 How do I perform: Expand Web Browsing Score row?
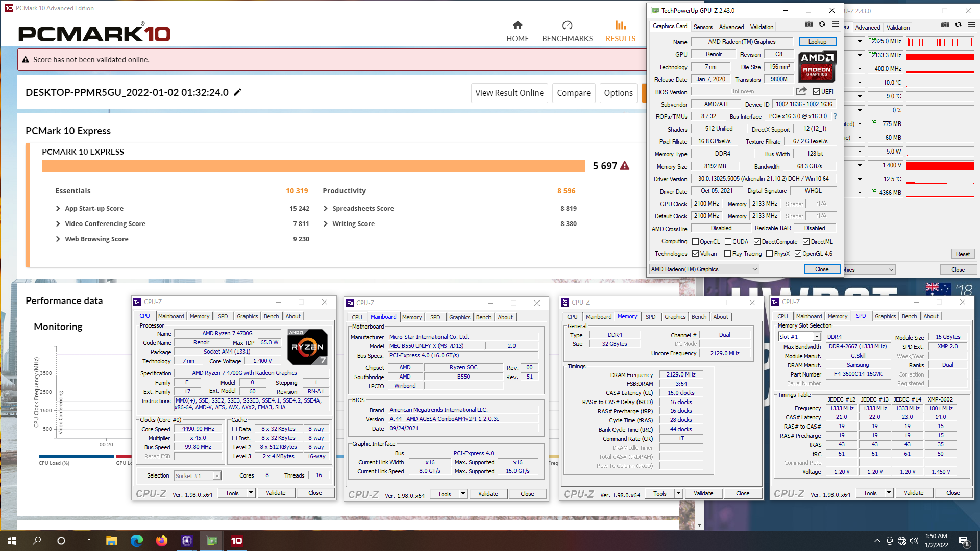[x=58, y=239]
